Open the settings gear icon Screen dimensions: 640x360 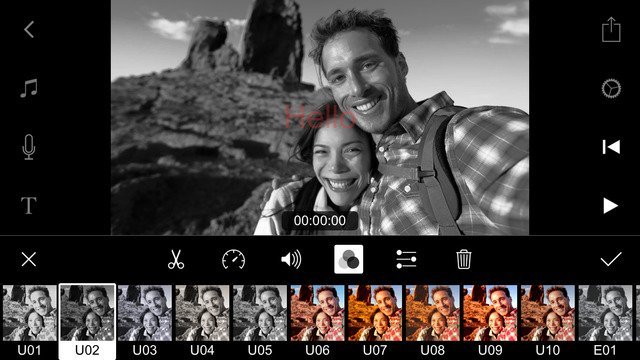point(611,88)
